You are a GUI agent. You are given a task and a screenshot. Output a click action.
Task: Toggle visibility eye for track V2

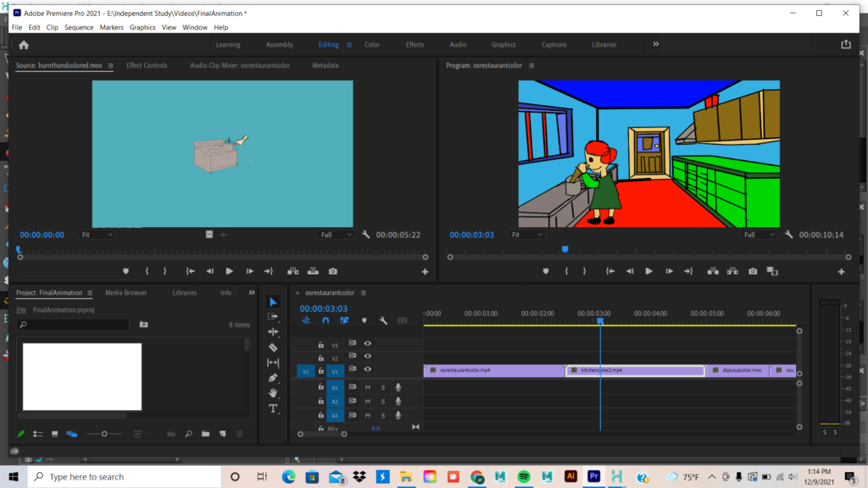click(368, 358)
